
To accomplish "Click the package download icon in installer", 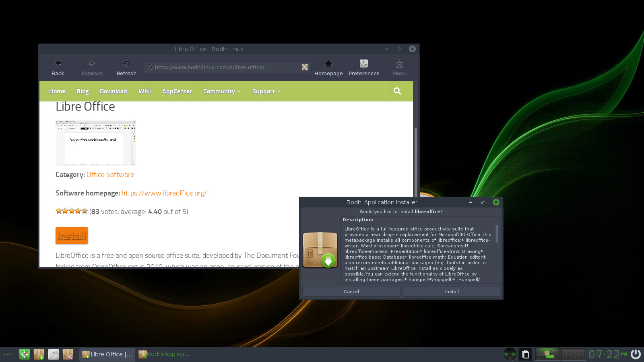I will click(320, 250).
